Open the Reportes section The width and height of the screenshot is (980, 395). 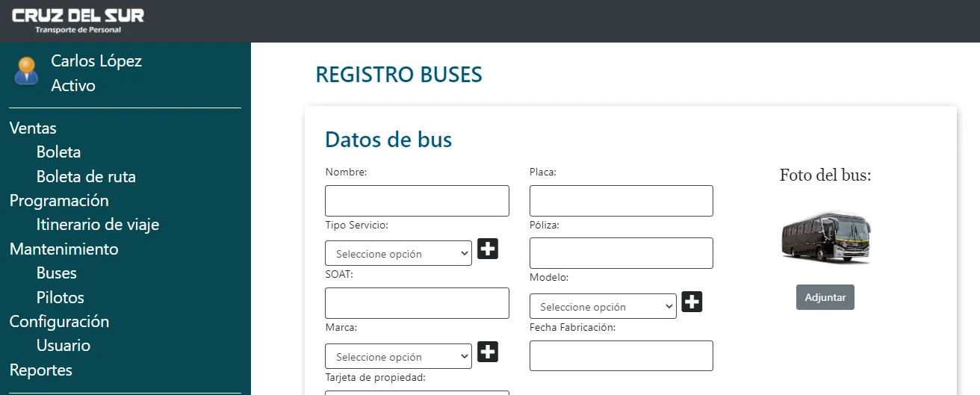(41, 370)
